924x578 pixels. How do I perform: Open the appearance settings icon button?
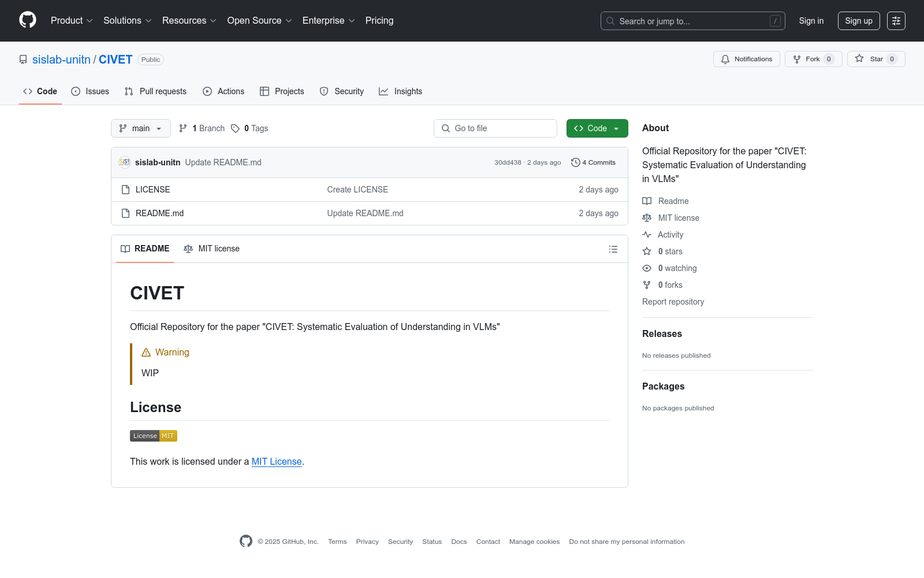click(896, 21)
